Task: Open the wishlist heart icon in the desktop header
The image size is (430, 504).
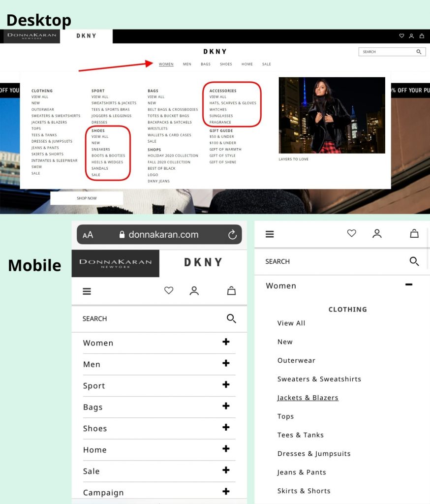Action: tap(401, 36)
